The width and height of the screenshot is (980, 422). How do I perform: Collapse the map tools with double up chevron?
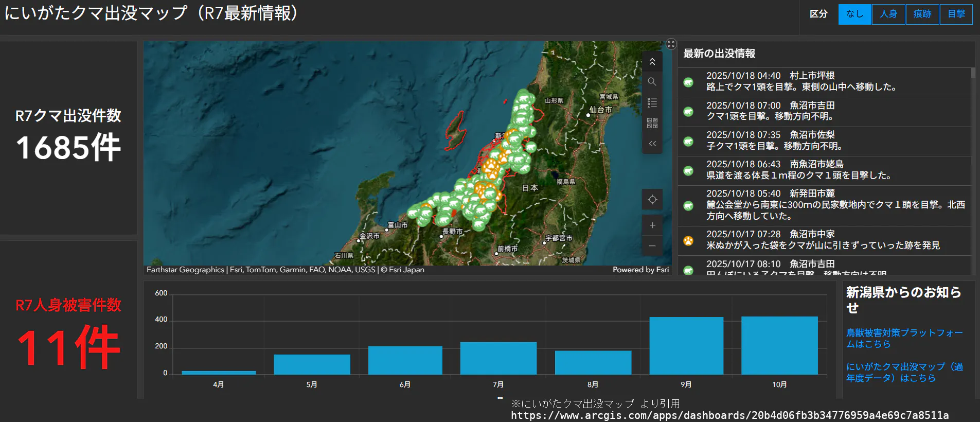pyautogui.click(x=652, y=62)
